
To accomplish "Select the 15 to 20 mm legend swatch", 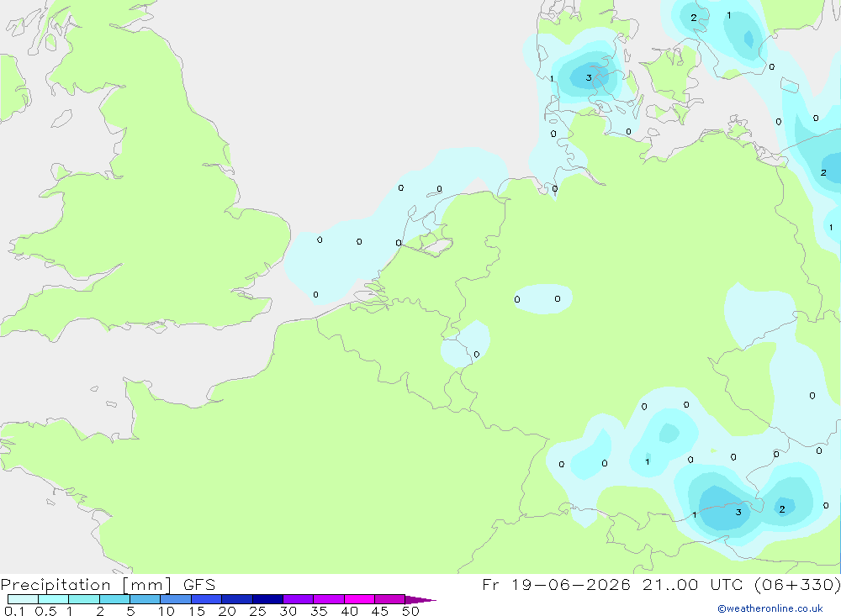I will coord(206,599).
